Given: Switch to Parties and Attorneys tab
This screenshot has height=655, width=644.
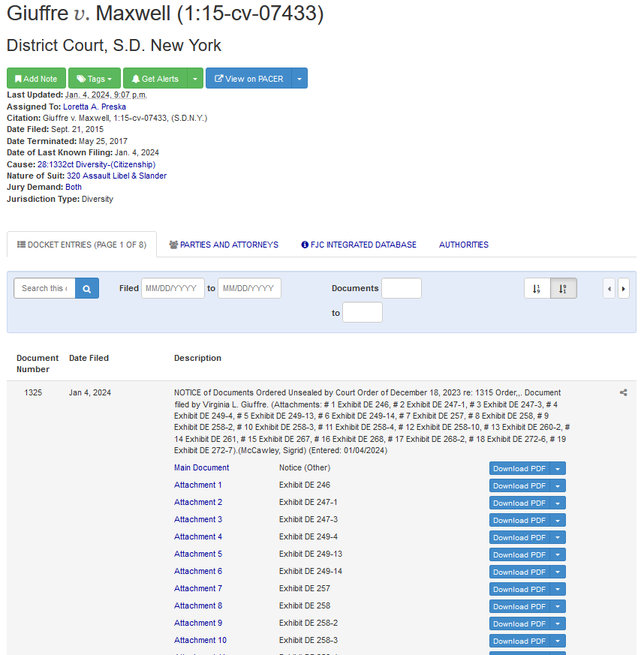Looking at the screenshot, I should tap(224, 245).
